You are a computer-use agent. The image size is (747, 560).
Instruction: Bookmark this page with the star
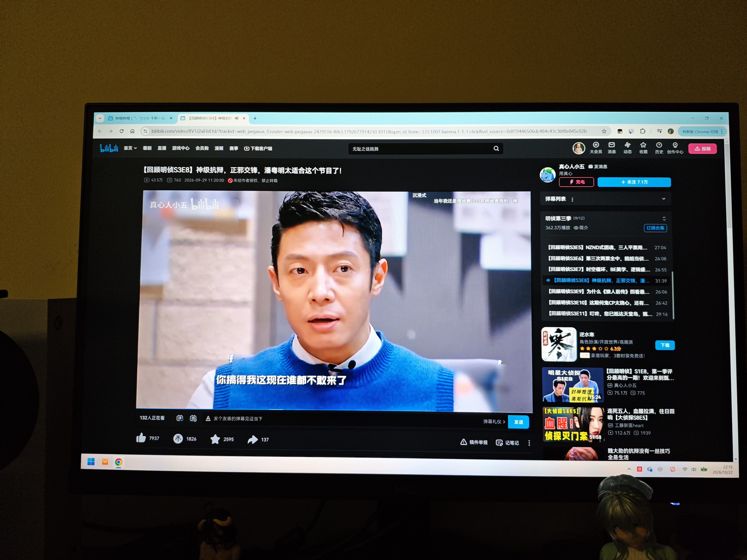tap(604, 131)
